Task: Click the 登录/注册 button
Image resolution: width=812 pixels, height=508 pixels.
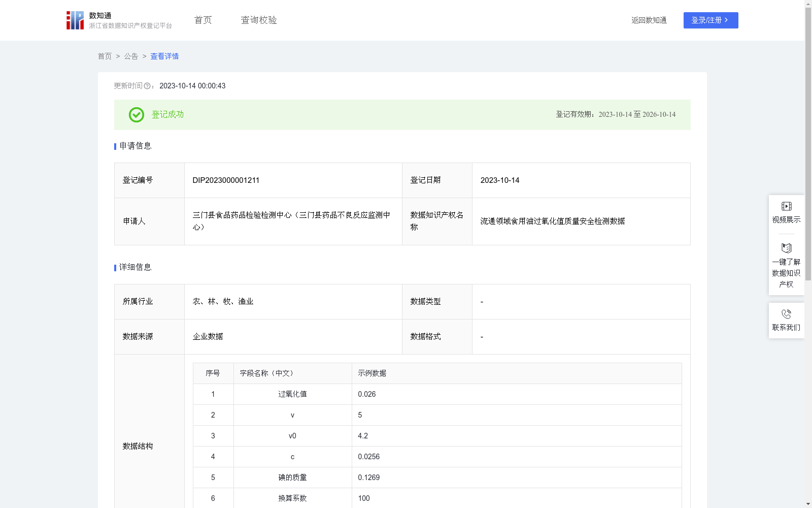Action: pos(710,20)
